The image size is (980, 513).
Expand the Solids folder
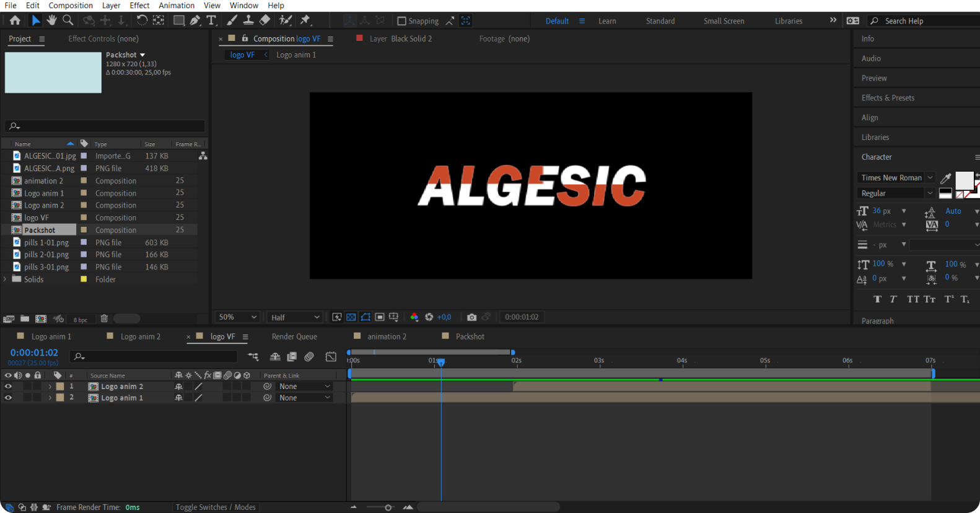click(x=5, y=279)
